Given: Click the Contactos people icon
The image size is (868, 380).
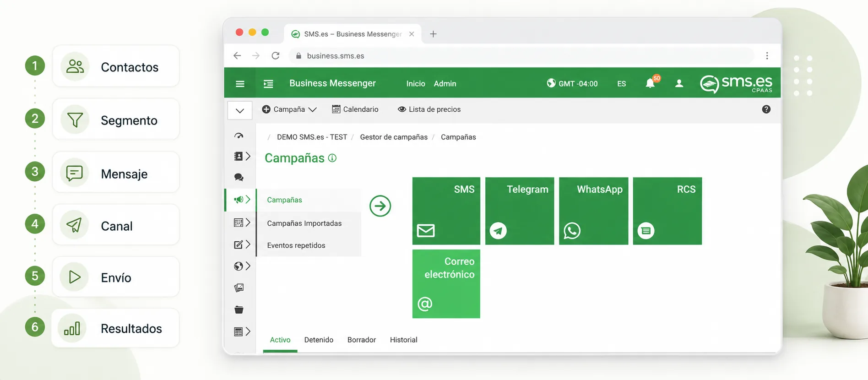Looking at the screenshot, I should [x=75, y=66].
